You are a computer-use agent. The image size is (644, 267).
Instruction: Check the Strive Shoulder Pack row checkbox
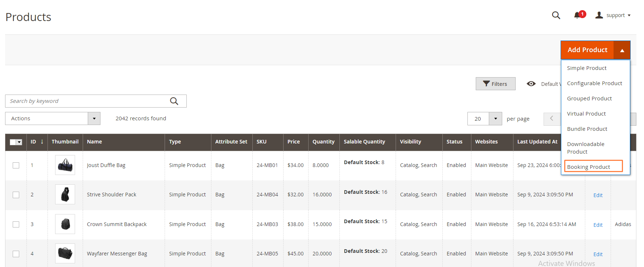[x=16, y=195]
